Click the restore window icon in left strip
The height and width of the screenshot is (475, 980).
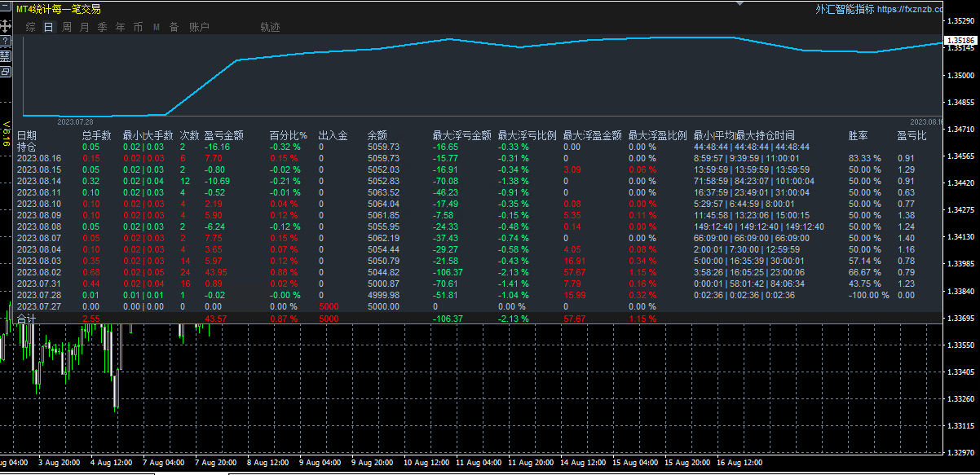pyautogui.click(x=6, y=72)
